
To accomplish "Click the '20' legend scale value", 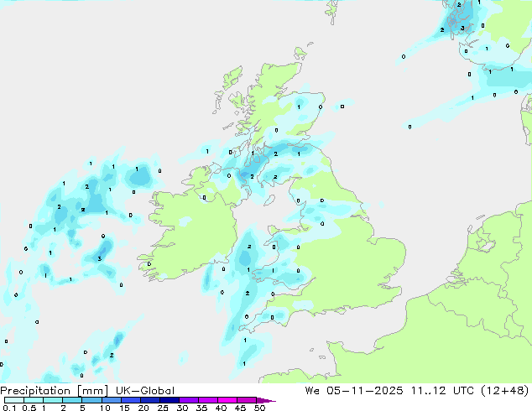I will pos(143,408).
